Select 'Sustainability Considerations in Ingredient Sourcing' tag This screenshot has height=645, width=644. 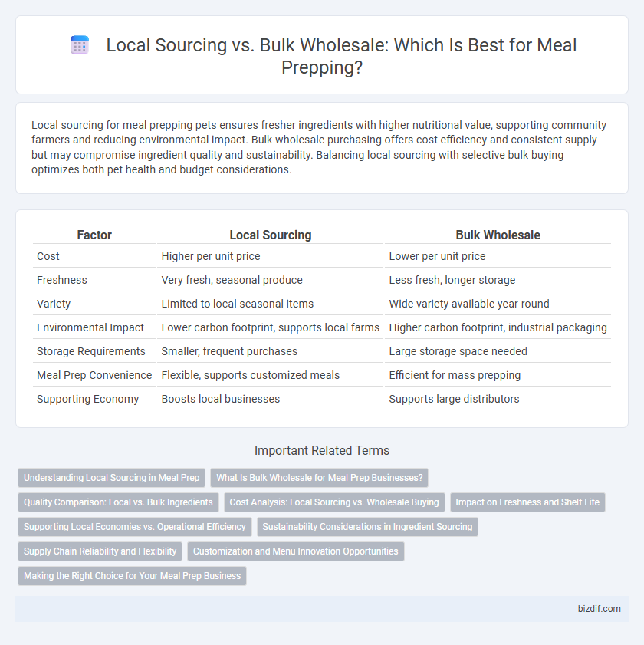(x=367, y=527)
